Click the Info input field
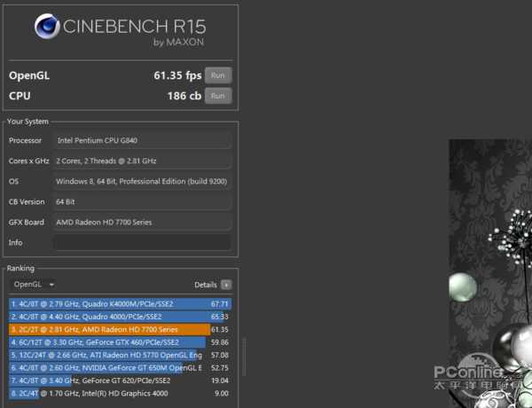Image resolution: width=532 pixels, height=408 pixels. point(142,243)
